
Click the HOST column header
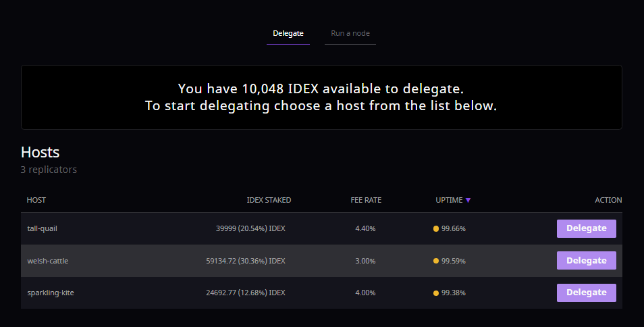(x=36, y=201)
